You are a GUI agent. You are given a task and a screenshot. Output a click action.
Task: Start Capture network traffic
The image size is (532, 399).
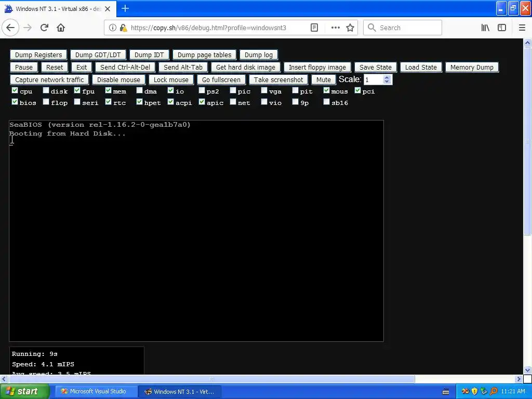point(49,79)
